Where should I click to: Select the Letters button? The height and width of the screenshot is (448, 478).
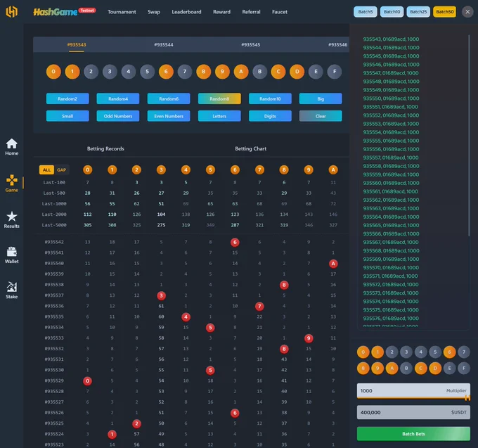[x=219, y=116]
